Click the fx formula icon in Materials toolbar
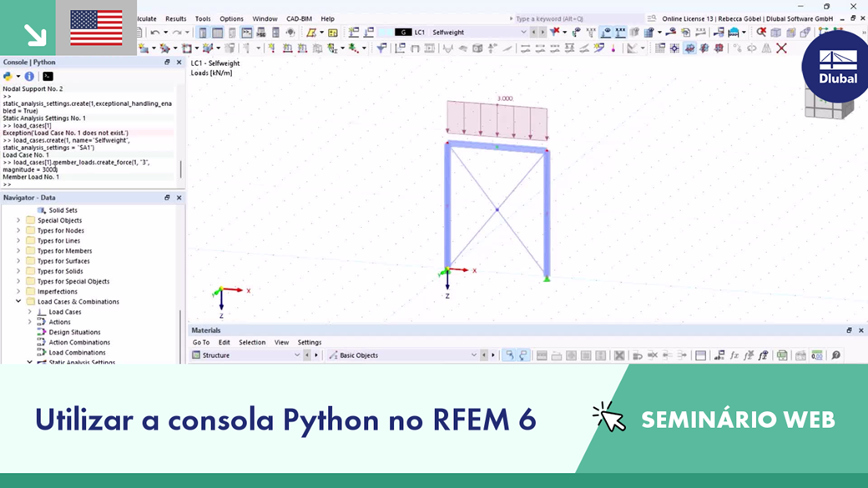Image resolution: width=868 pixels, height=488 pixels. tap(734, 355)
